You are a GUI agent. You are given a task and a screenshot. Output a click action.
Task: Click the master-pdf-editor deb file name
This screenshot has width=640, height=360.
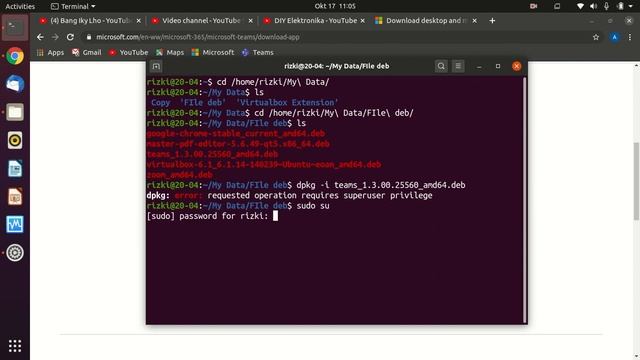(x=238, y=144)
